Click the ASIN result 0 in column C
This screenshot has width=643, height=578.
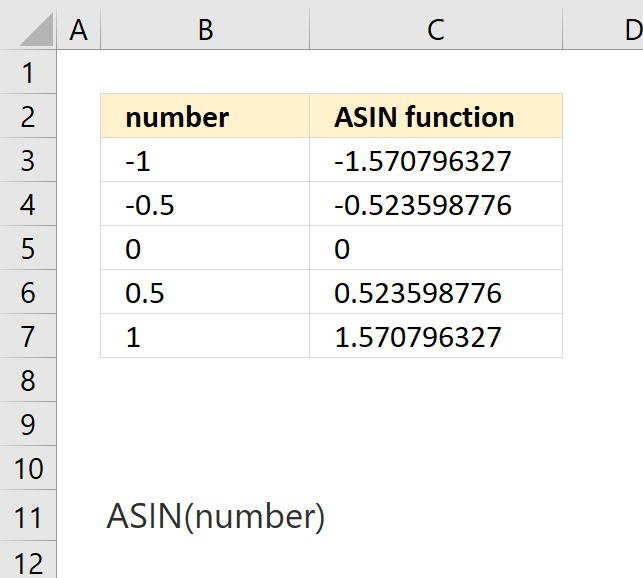(436, 248)
